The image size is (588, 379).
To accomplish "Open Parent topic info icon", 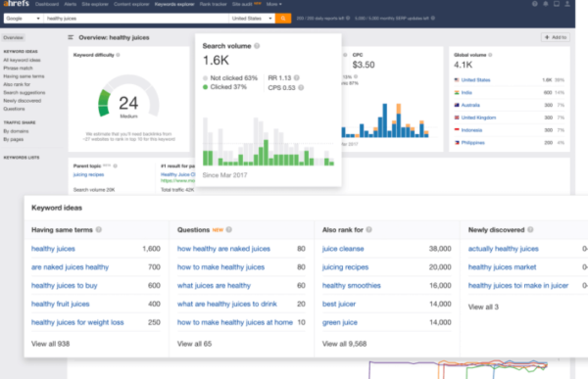I will coord(115,166).
